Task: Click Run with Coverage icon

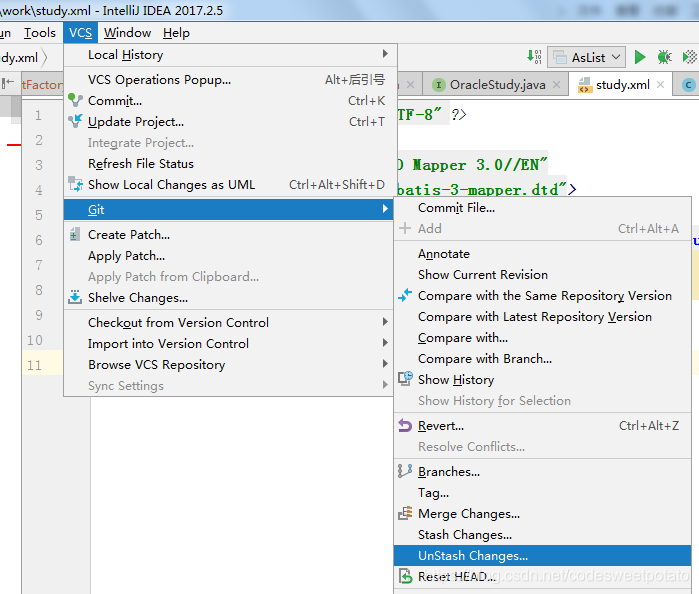Action: (x=689, y=57)
